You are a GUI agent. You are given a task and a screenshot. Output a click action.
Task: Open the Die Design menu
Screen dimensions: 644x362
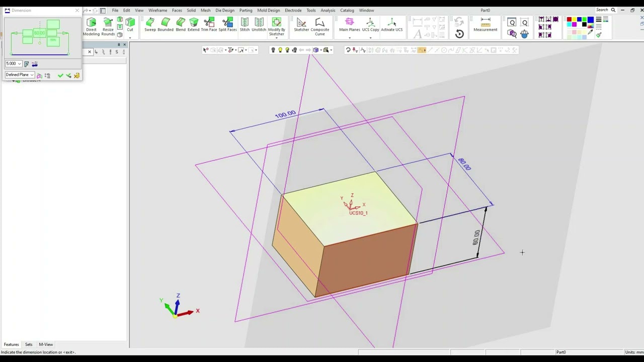(x=225, y=10)
